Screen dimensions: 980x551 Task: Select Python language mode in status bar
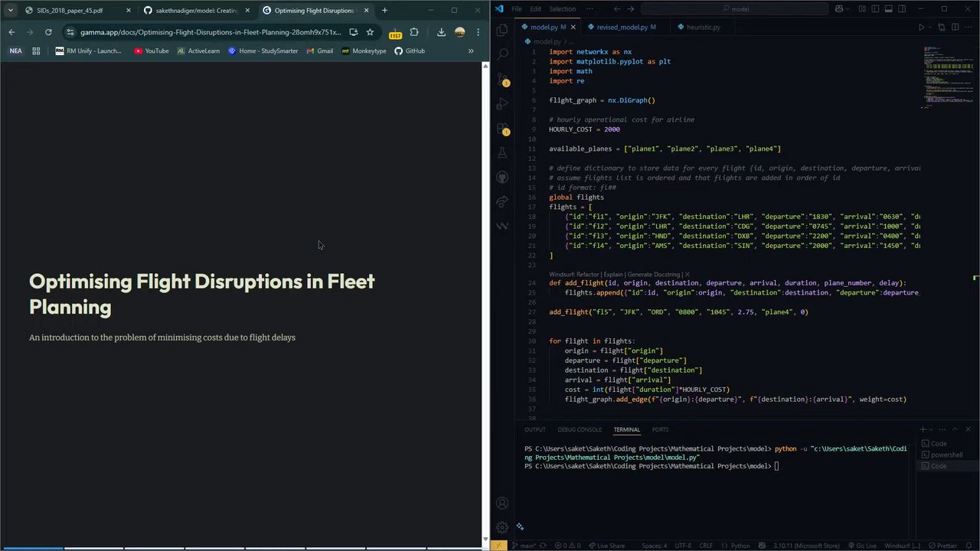click(x=740, y=546)
